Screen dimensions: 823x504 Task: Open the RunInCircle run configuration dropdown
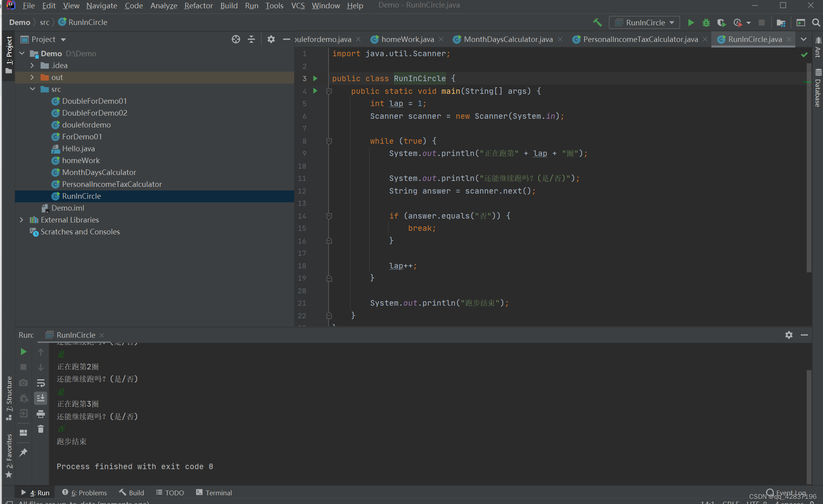(644, 23)
